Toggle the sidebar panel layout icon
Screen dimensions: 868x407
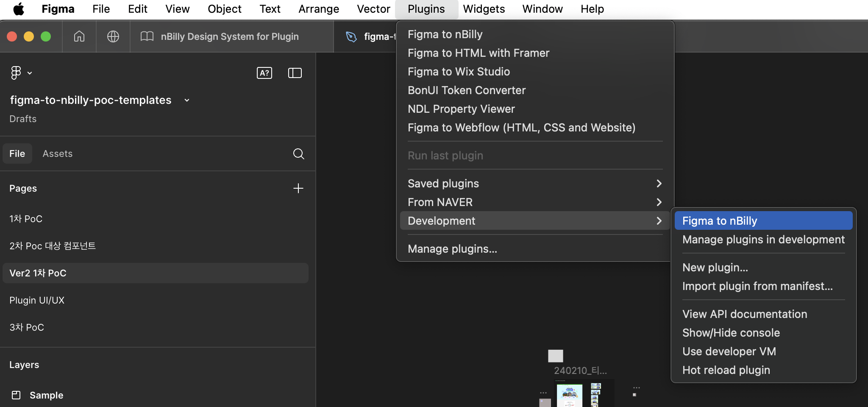295,73
